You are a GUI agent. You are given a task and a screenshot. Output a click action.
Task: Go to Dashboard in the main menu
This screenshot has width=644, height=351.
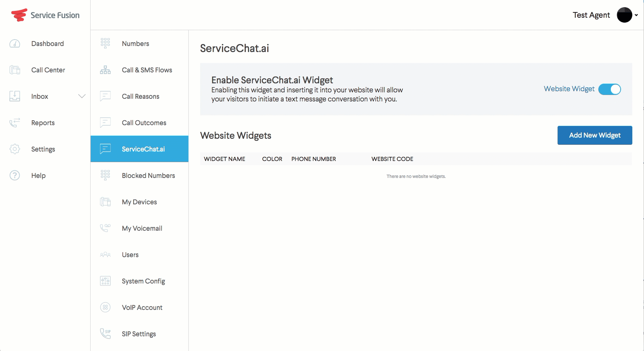coord(48,44)
